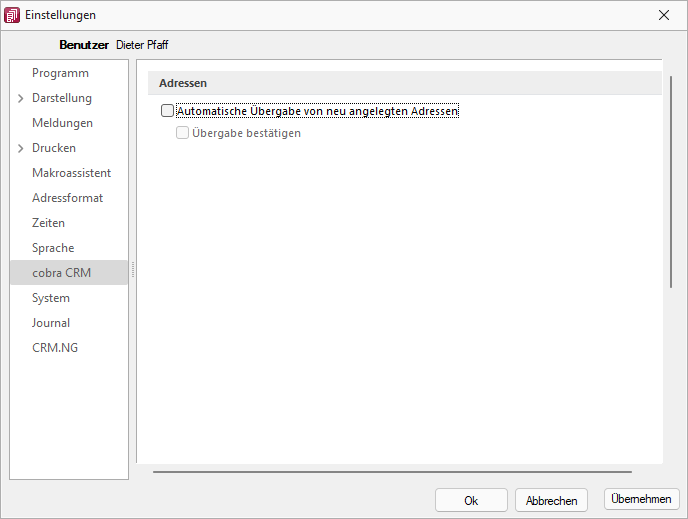Switch to Sprache settings
This screenshot has width=688, height=519.
(53, 248)
